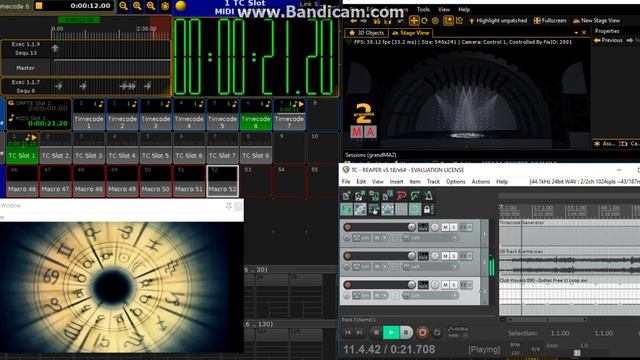Click the highlighted Macro 52 button
640x360 pixels.
pos(222,181)
